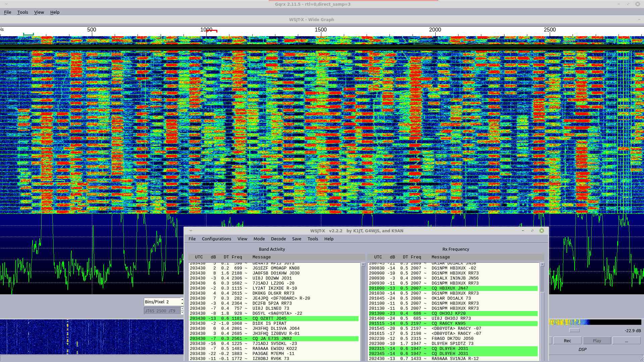
Task: Click the red Tx frequency marker on scale
Action: [x=212, y=31]
